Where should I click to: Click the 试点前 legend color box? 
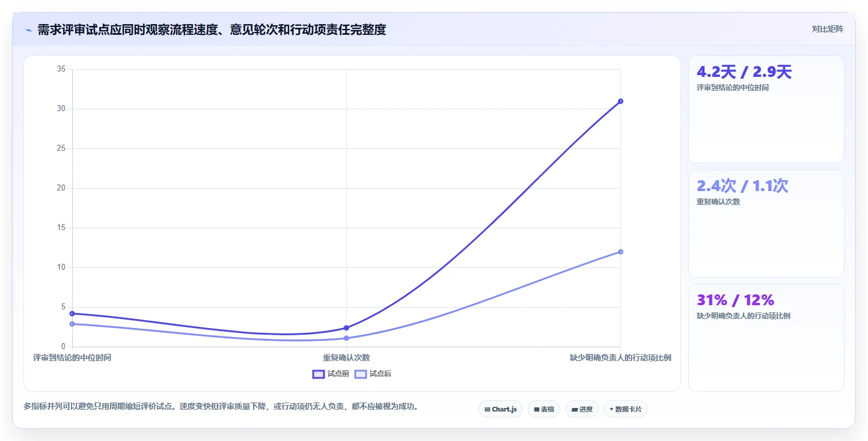[x=319, y=374]
